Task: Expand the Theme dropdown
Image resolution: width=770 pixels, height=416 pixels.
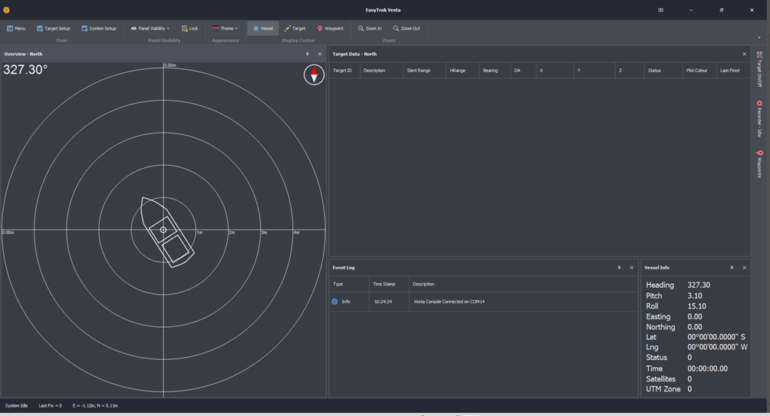Action: [225, 28]
